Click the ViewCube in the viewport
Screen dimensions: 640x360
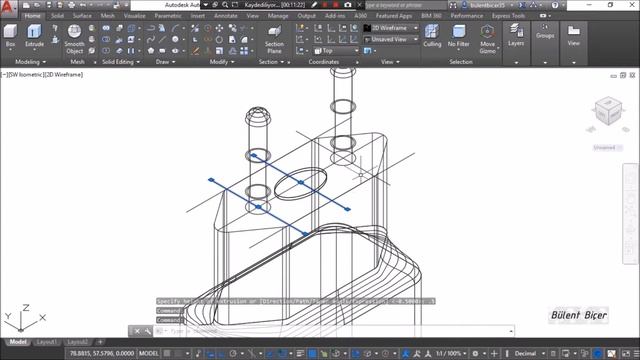tap(608, 111)
